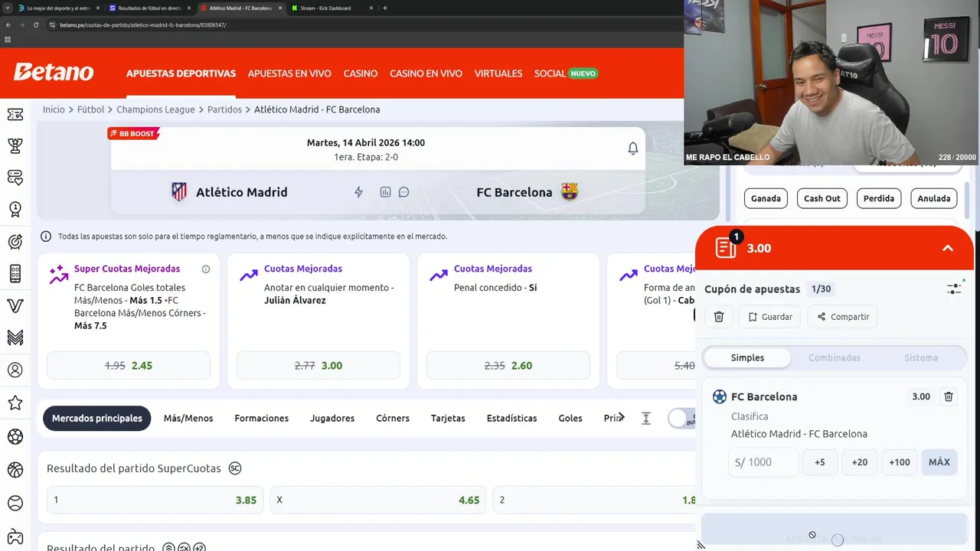Open the tennis sport icon in left sidebar
The width and height of the screenshot is (980, 551).
click(x=15, y=503)
